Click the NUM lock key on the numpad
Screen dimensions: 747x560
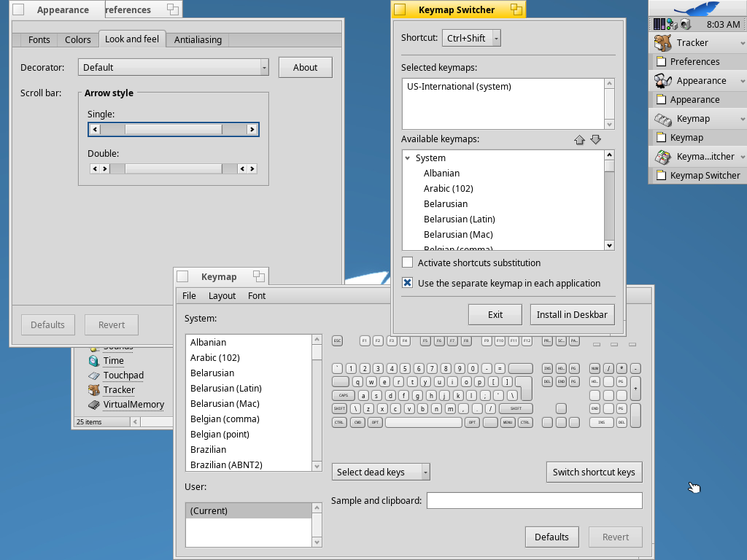click(595, 368)
